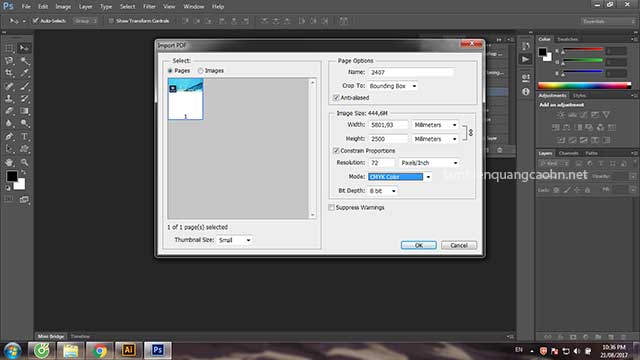The image size is (640, 360).
Task: Open the Windows Start menu
Action: [x=12, y=351]
